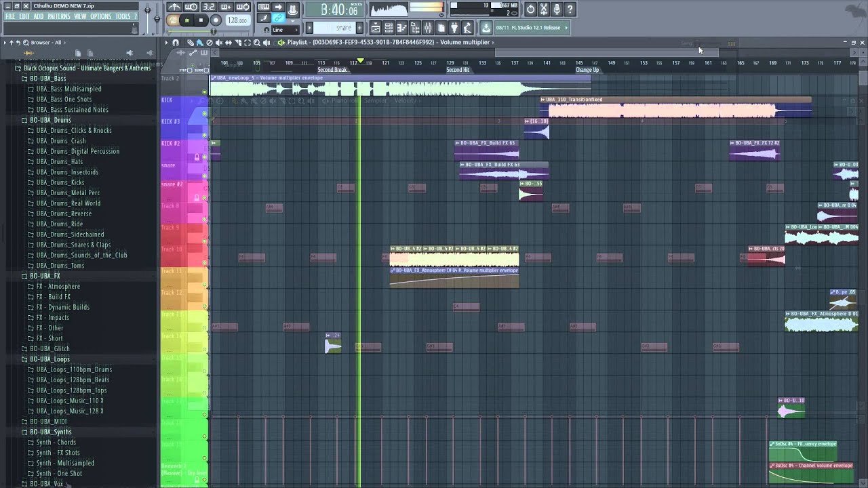Screen dimensions: 868x488
Task: Click the Record button
Action: click(x=216, y=20)
